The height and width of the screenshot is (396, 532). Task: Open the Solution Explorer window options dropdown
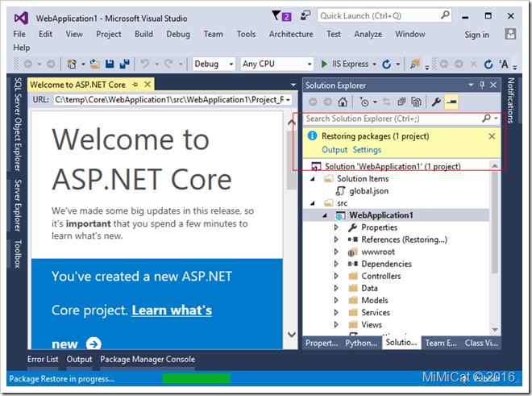[471, 85]
